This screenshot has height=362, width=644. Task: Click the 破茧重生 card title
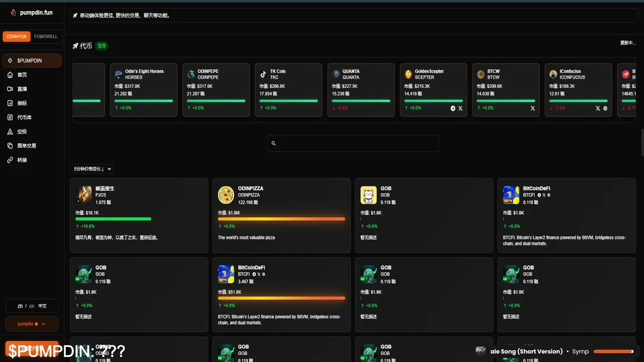(105, 189)
